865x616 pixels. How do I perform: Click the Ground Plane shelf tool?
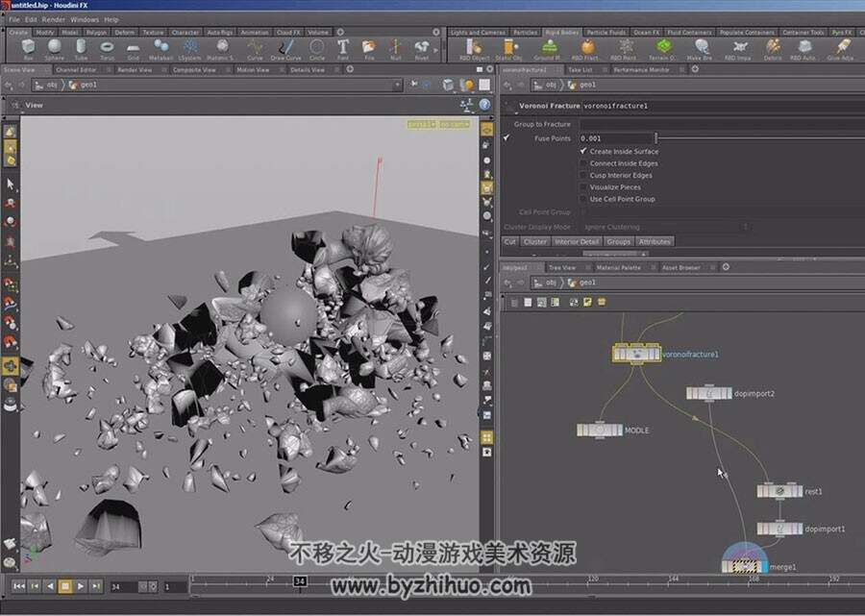pyautogui.click(x=547, y=49)
